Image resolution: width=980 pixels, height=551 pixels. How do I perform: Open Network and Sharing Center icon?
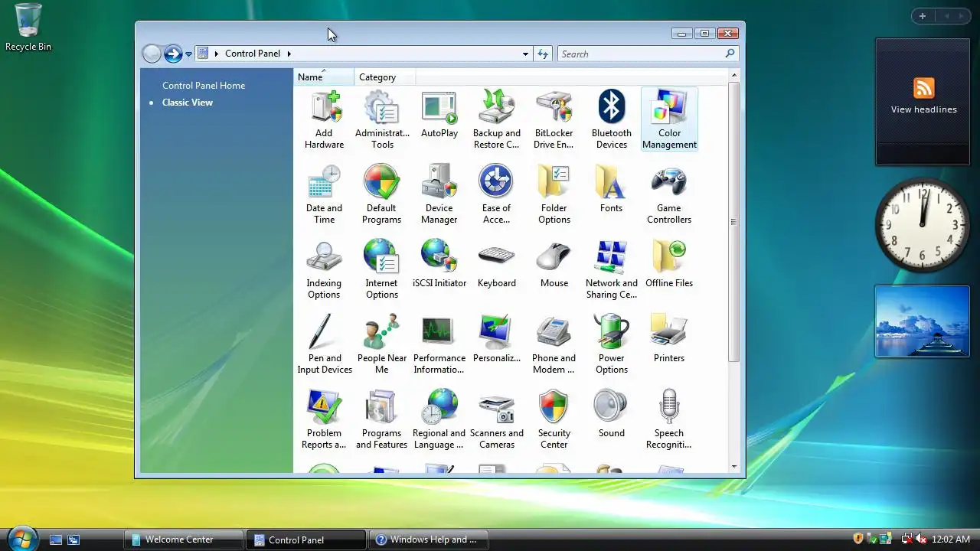611,269
